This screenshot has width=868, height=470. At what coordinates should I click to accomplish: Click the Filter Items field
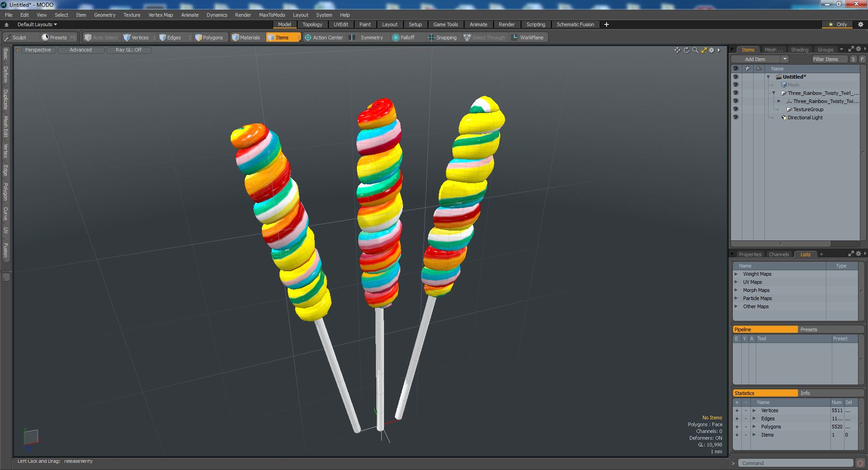[829, 59]
